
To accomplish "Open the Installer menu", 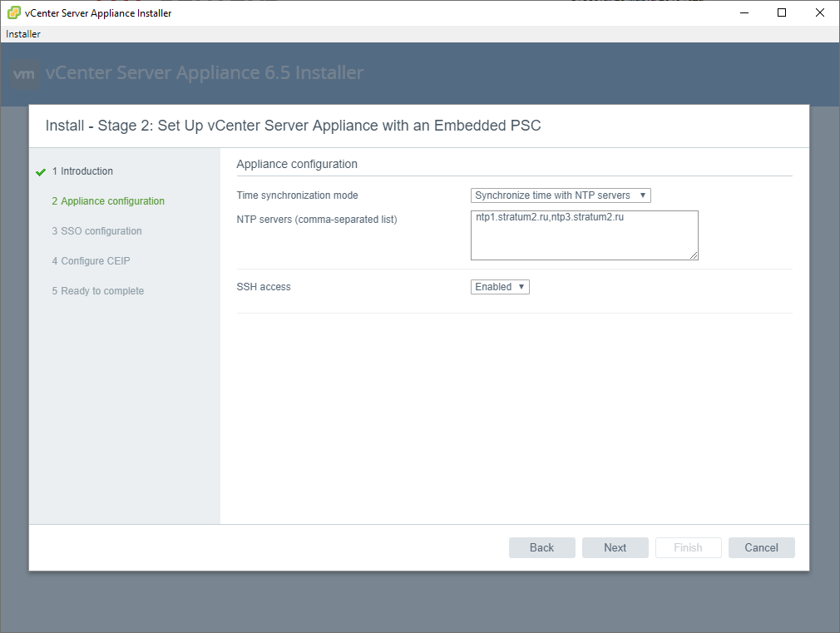I will 23,34.
